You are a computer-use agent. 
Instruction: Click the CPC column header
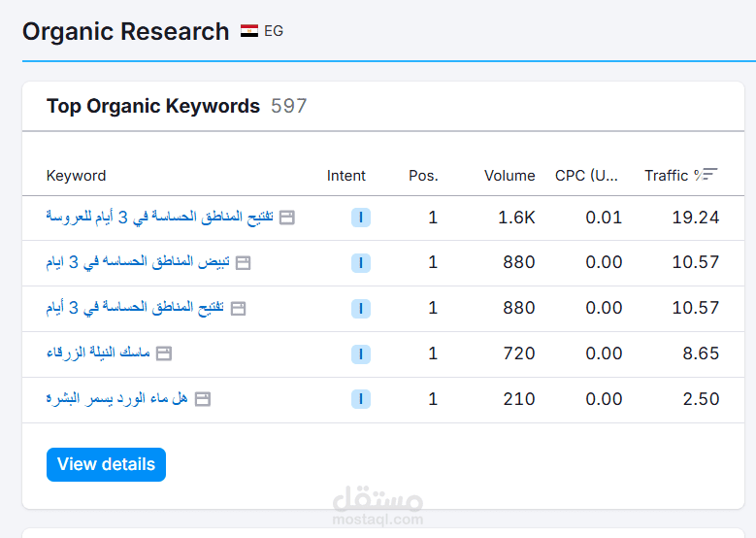tap(586, 176)
